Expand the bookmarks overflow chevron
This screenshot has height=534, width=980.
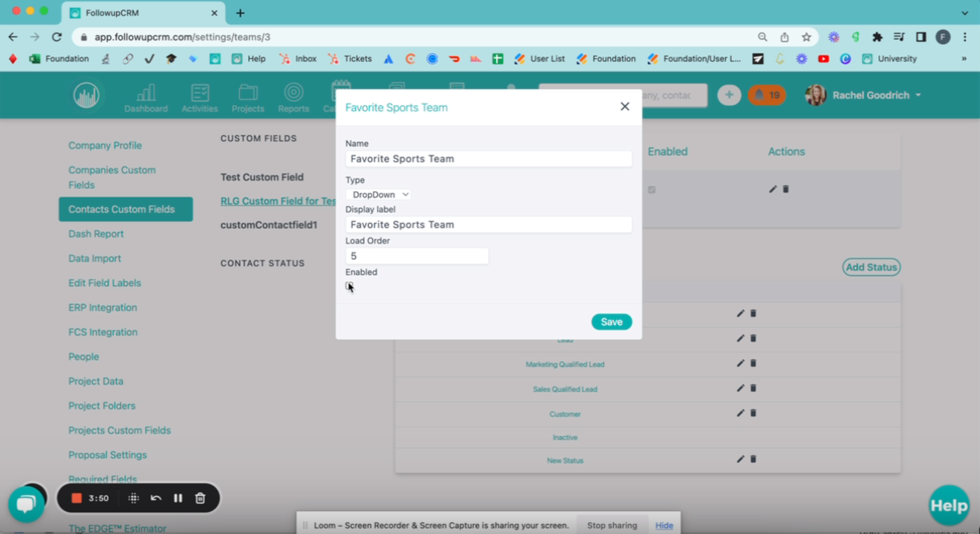pos(964,59)
